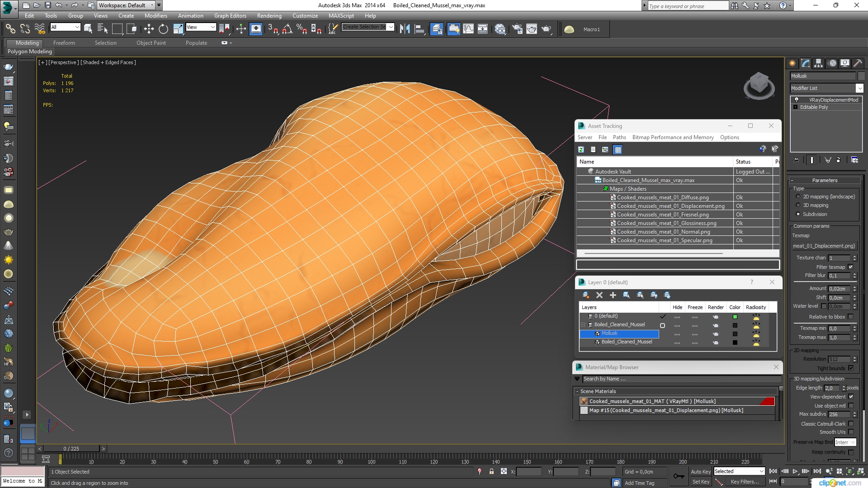Enable Classic Catmull-Clark checkbox
The height and width of the screenshot is (488, 868).
point(850,424)
